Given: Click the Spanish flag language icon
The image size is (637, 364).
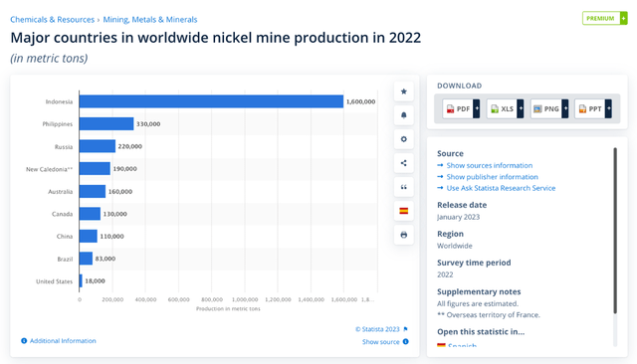Looking at the screenshot, I should (403, 211).
